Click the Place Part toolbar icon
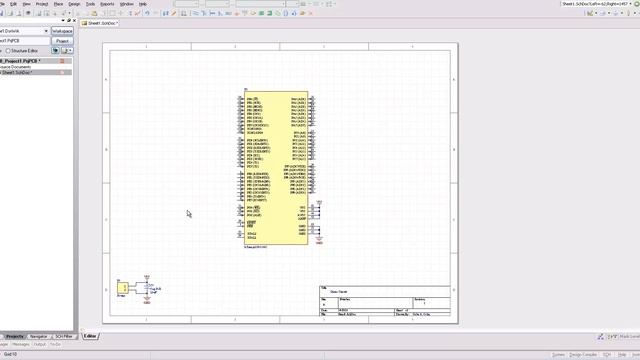This screenshot has width=640, height=360. pyautogui.click(x=253, y=13)
